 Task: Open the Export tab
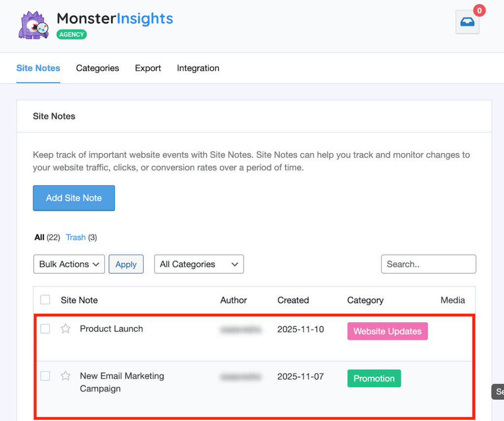pyautogui.click(x=148, y=68)
